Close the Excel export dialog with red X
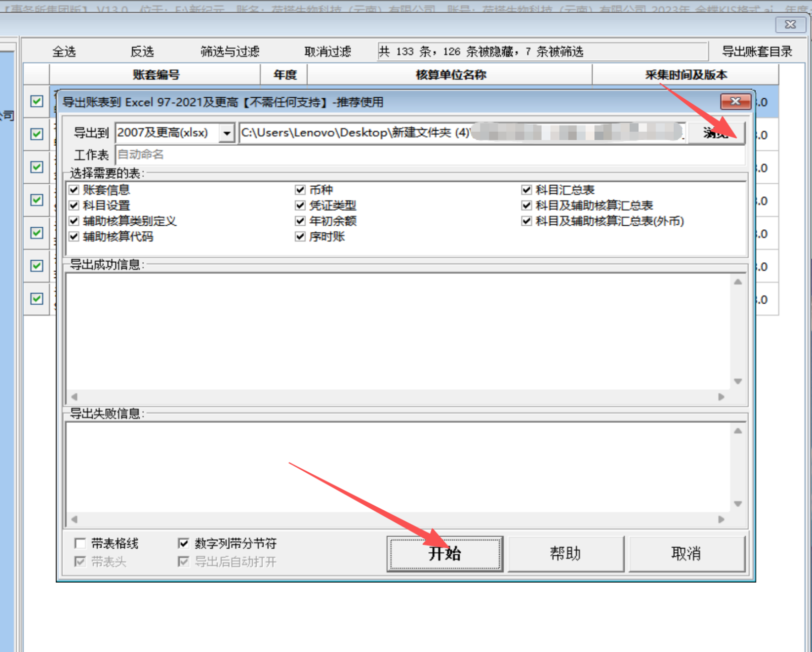 tap(735, 102)
